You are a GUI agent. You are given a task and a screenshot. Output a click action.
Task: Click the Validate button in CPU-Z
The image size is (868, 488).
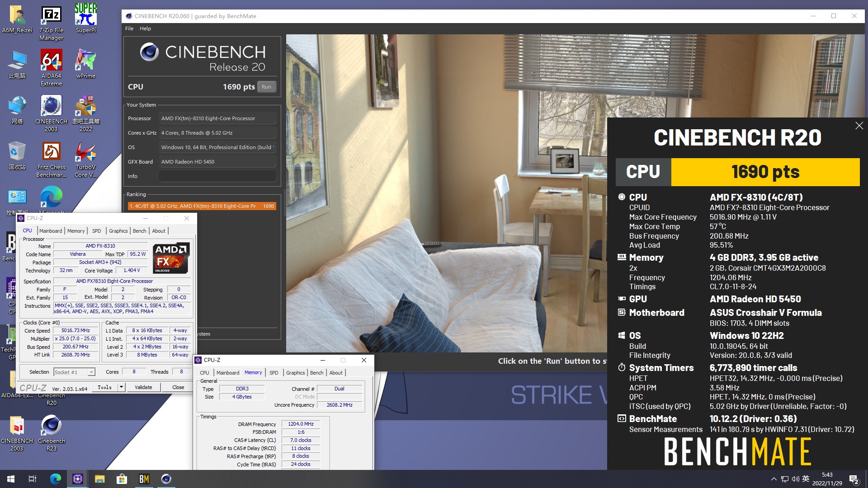[143, 387]
